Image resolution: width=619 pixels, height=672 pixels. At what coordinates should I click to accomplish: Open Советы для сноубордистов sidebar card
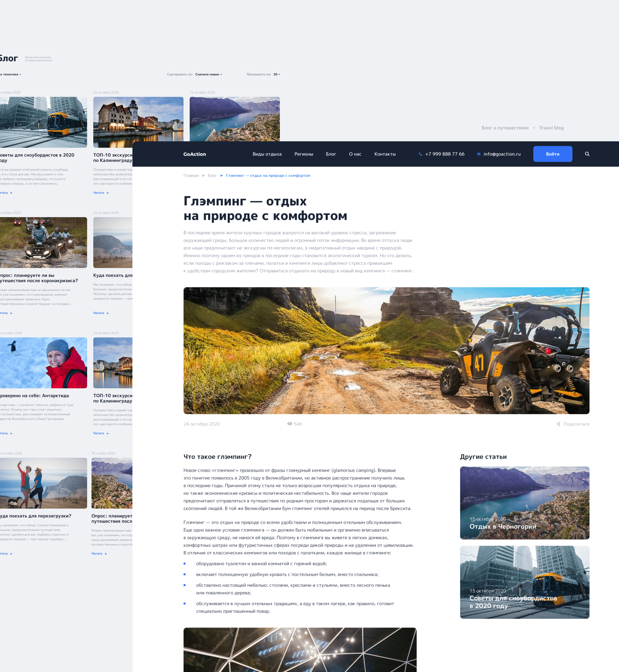[x=524, y=582]
